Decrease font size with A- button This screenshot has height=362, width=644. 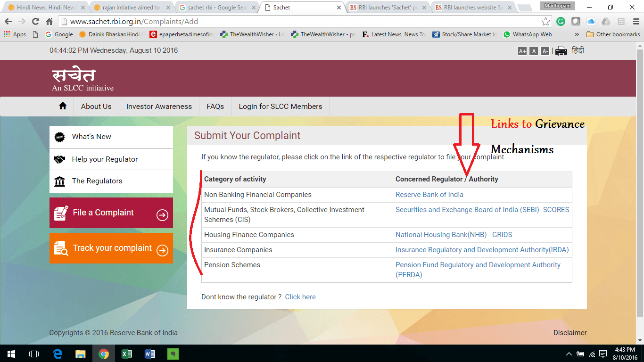(x=545, y=51)
